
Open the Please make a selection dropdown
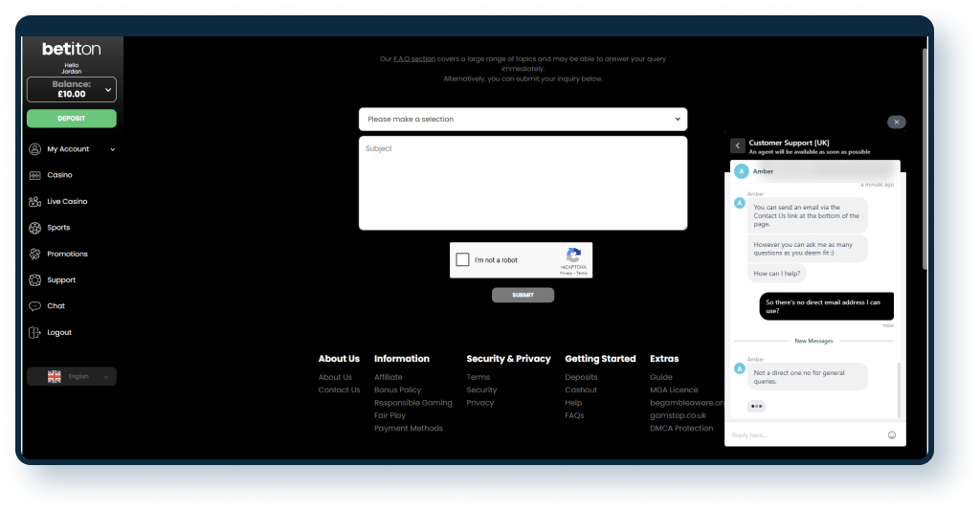523,119
